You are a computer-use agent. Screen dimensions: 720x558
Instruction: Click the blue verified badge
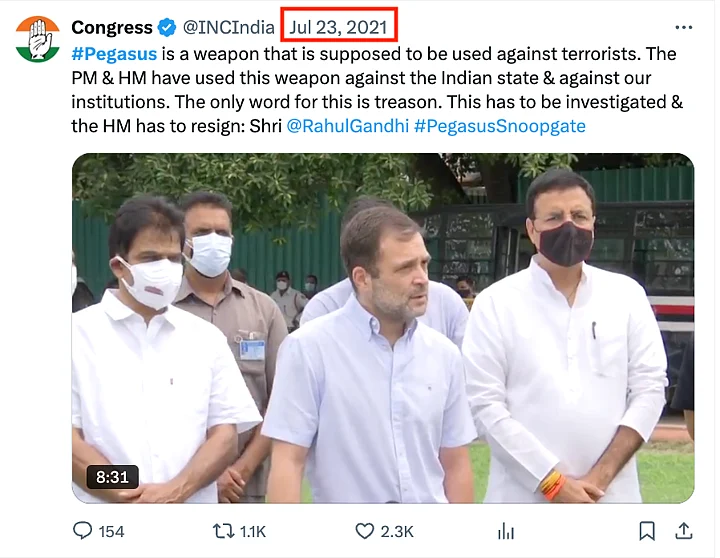pyautogui.click(x=167, y=28)
